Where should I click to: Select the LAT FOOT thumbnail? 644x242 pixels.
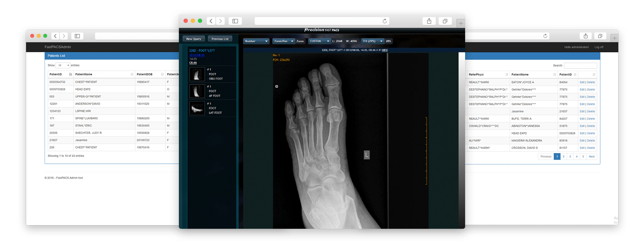coord(197,108)
